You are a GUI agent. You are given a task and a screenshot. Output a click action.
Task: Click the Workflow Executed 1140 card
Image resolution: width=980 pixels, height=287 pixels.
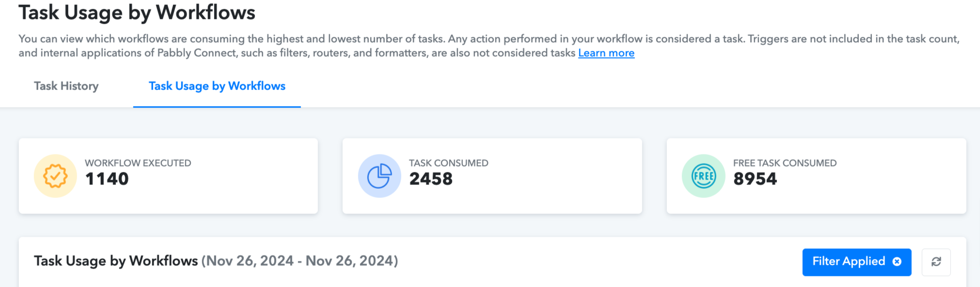coord(168,176)
